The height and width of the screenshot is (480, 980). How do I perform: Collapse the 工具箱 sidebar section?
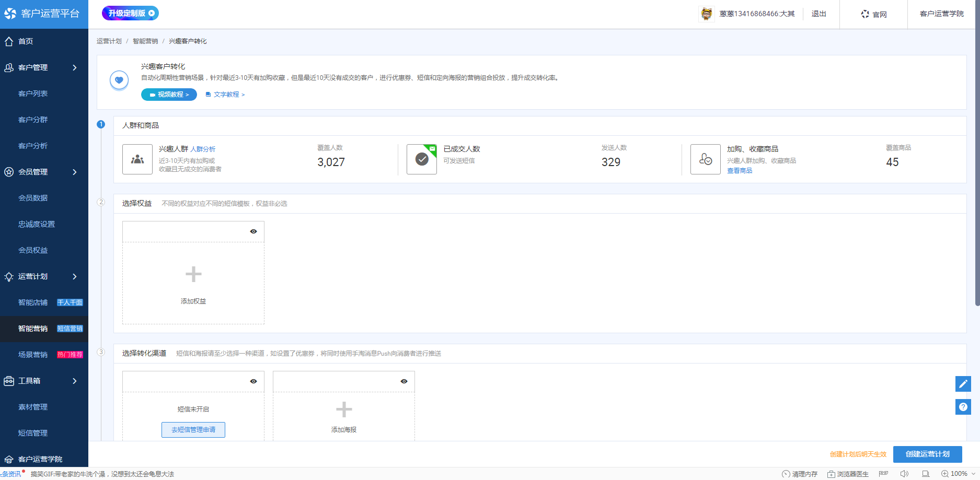point(75,381)
